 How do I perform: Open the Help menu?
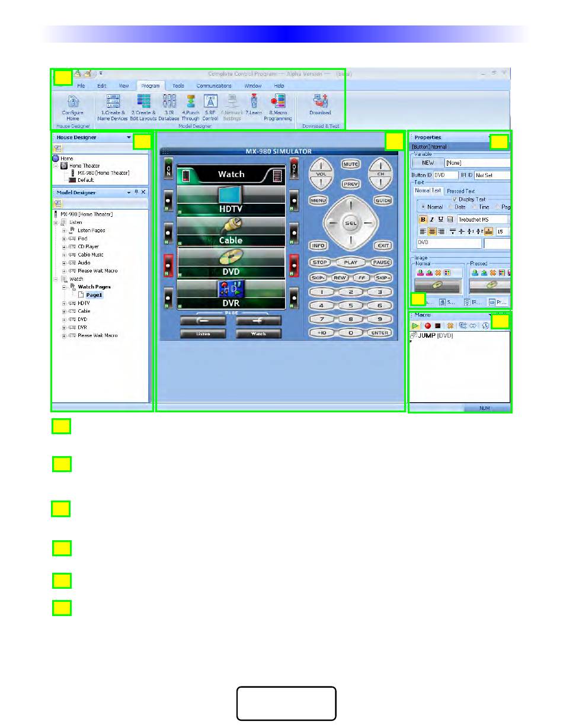[279, 86]
